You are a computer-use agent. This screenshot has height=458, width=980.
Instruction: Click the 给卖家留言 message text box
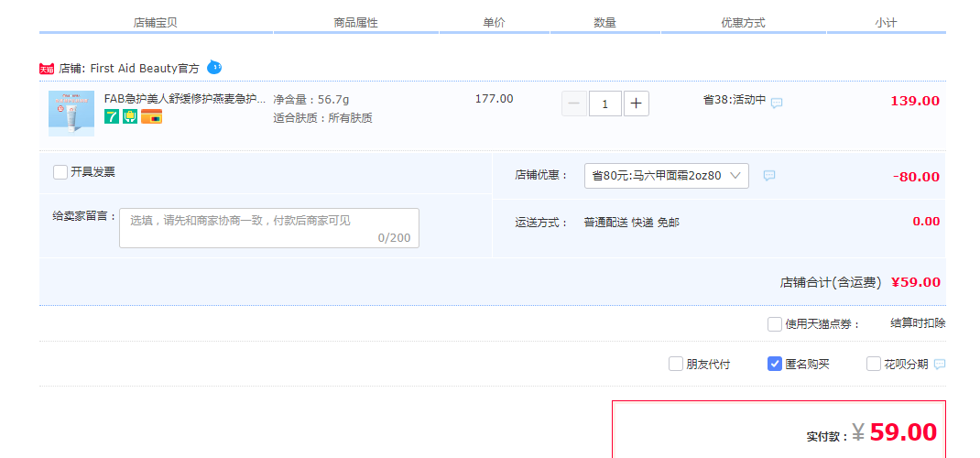[269, 228]
